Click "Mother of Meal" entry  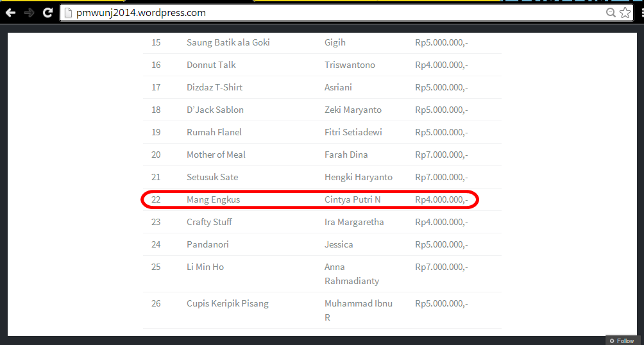(216, 155)
